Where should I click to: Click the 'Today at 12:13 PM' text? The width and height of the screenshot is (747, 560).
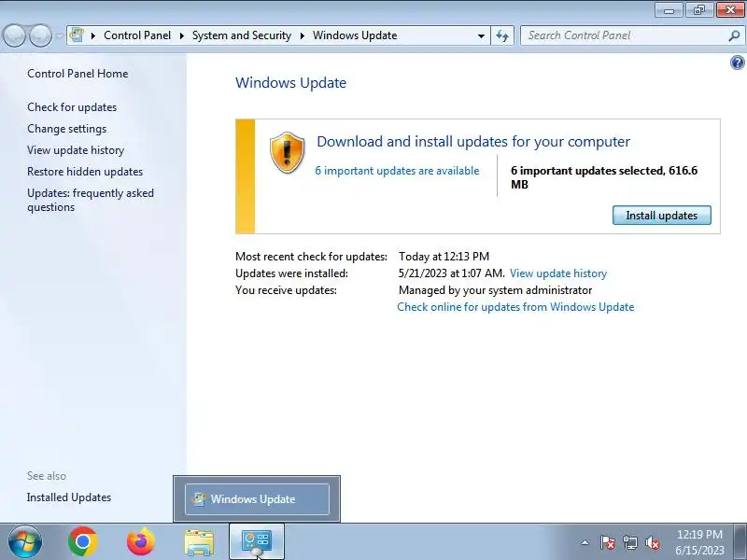[x=444, y=257]
